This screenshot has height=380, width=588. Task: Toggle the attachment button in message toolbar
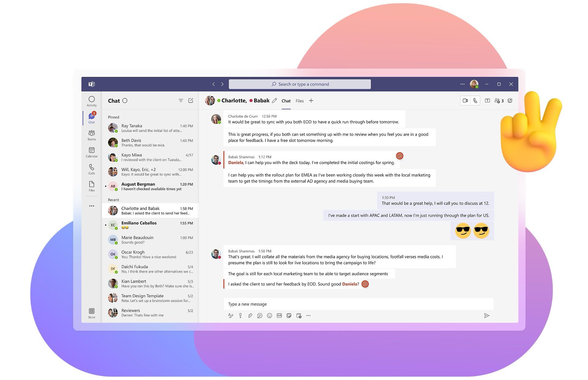coord(249,316)
